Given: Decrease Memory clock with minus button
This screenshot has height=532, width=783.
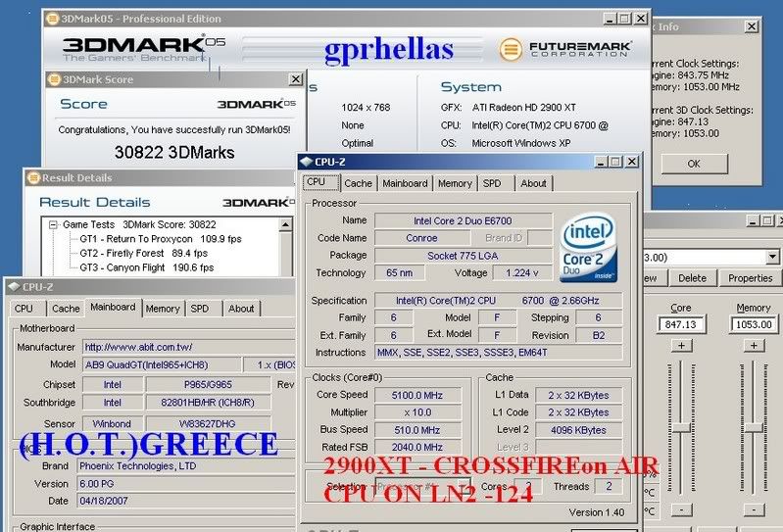Looking at the screenshot, I should tap(754, 510).
